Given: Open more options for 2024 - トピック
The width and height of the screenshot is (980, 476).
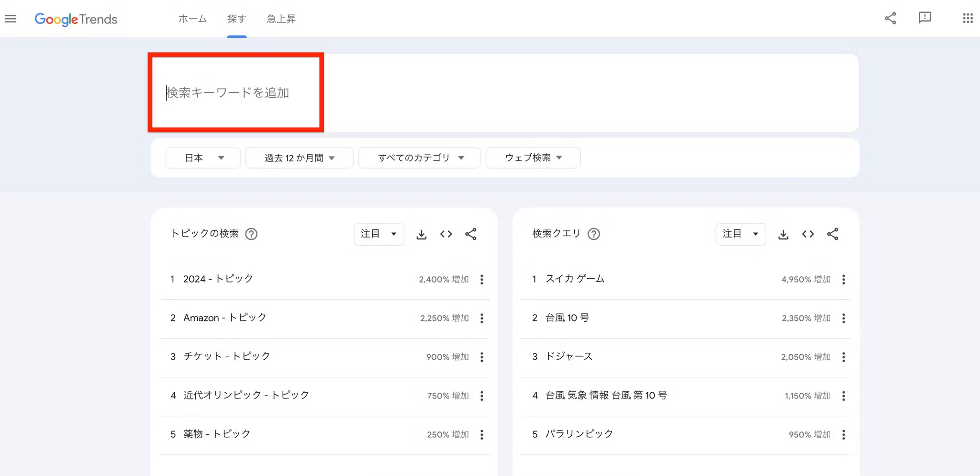Looking at the screenshot, I should coord(482,280).
